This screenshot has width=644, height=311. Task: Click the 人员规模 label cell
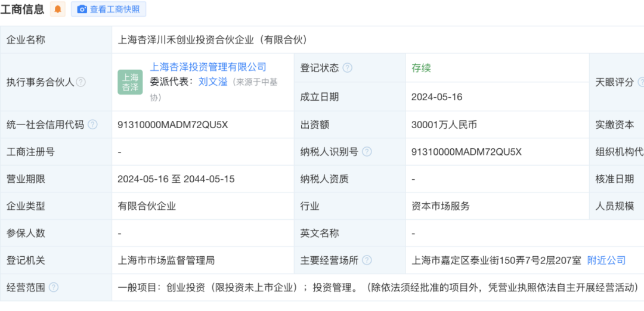[x=617, y=206]
